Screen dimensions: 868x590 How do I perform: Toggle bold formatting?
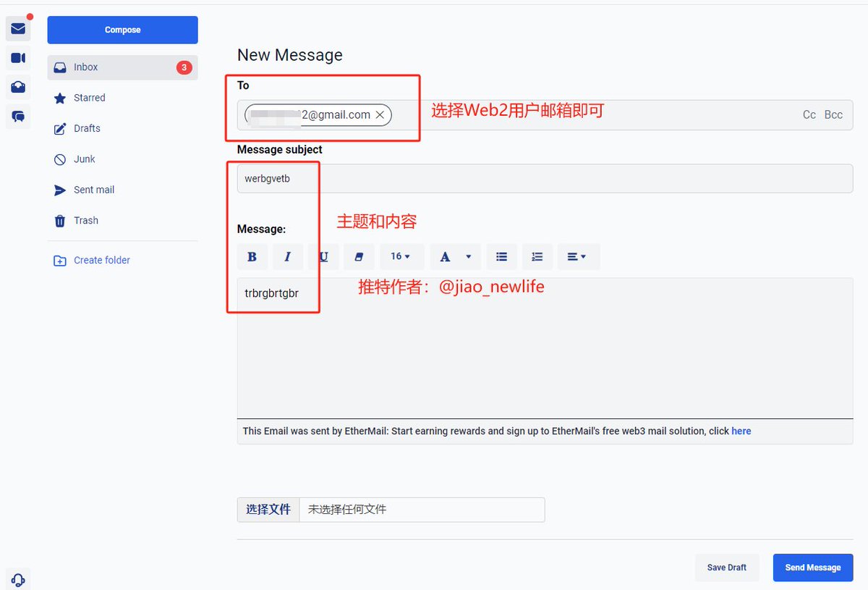252,256
